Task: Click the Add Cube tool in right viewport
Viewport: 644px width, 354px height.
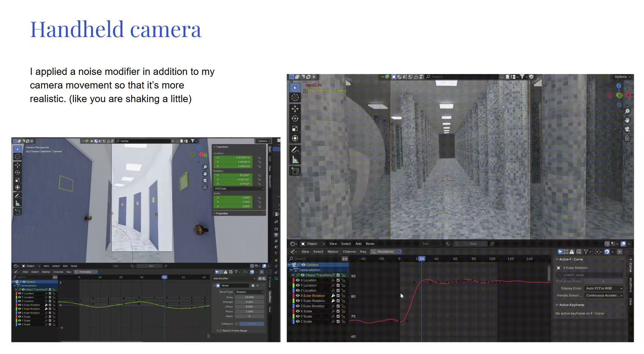Action: coord(295,171)
